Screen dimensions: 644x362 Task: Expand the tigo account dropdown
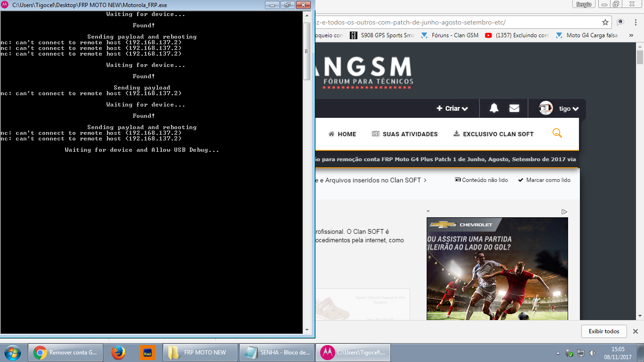[x=569, y=108]
